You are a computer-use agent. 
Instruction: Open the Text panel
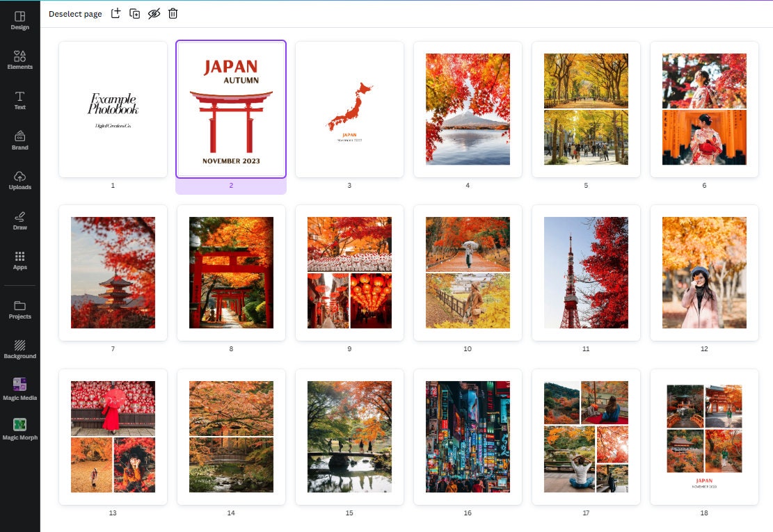(20, 99)
